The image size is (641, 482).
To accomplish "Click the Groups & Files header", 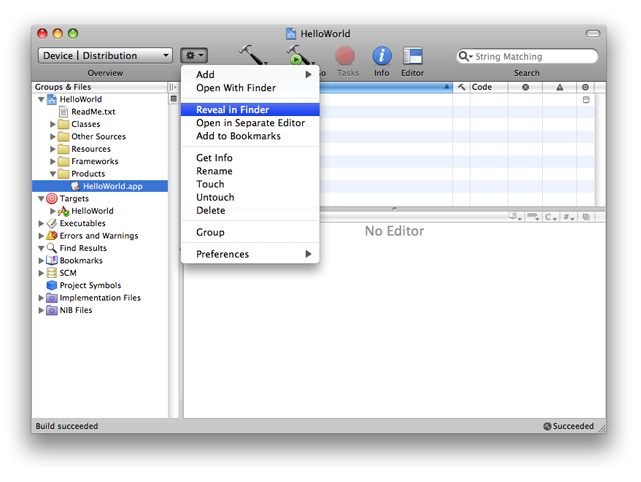I will coord(100,87).
